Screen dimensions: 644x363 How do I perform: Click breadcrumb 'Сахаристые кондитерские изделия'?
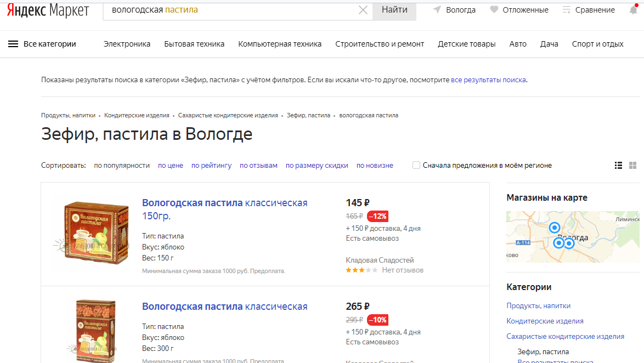coord(228,115)
